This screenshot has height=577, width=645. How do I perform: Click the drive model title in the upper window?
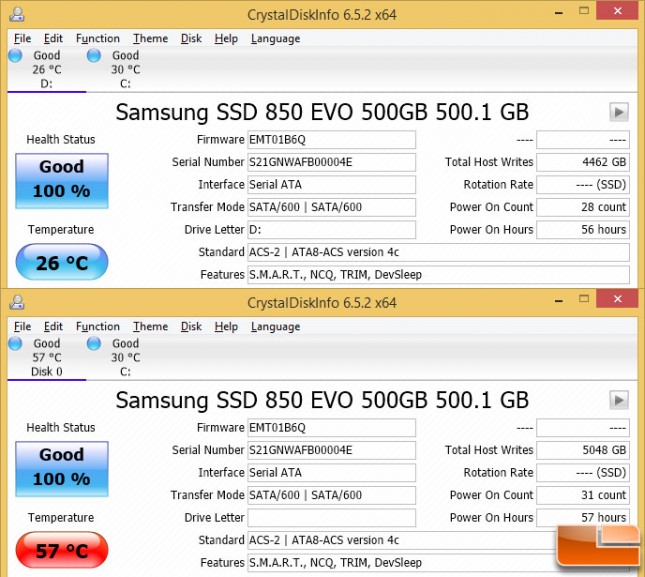pyautogui.click(x=322, y=112)
